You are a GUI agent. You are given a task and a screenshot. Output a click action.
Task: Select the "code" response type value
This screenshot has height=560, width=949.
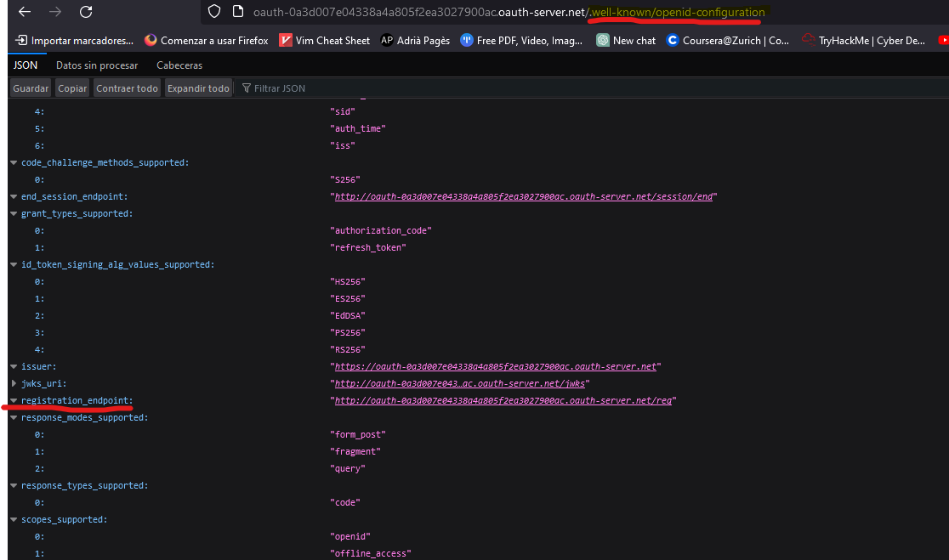345,502
